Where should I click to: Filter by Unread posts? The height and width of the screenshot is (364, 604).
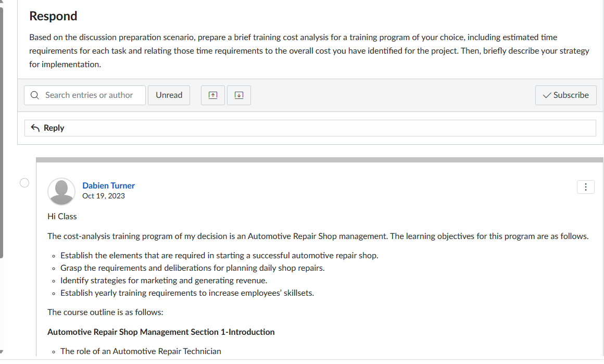(x=169, y=95)
